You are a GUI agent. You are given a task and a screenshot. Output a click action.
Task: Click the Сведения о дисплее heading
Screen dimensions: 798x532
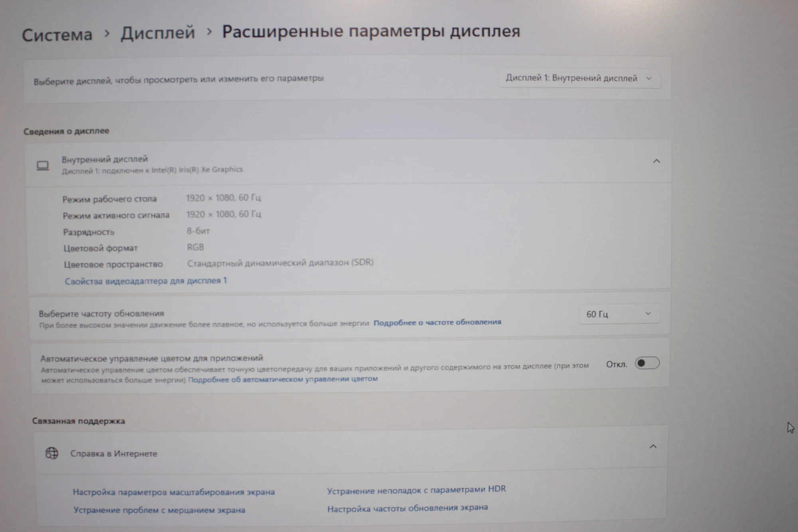click(66, 131)
